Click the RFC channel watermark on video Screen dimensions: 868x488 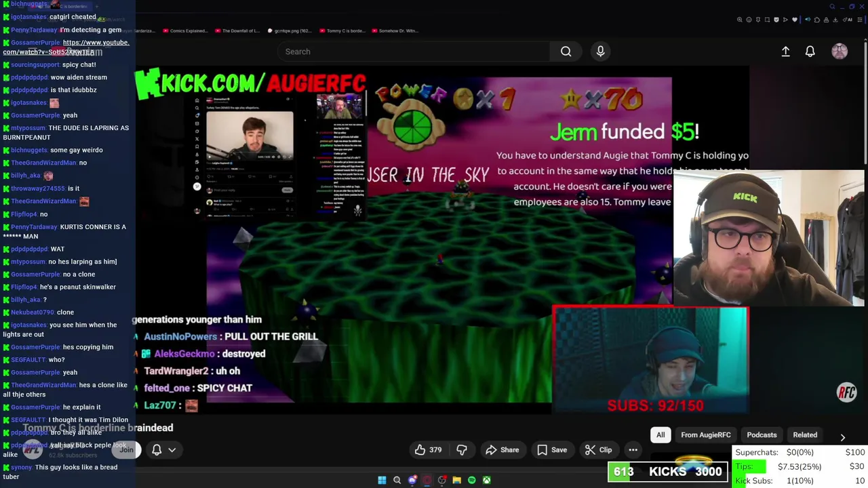point(846,392)
